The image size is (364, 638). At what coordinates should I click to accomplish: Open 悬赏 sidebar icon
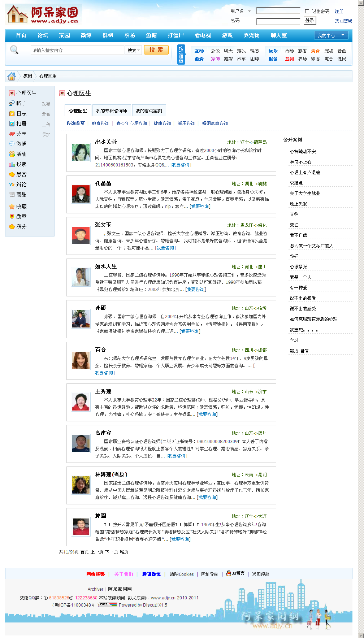click(x=12, y=174)
